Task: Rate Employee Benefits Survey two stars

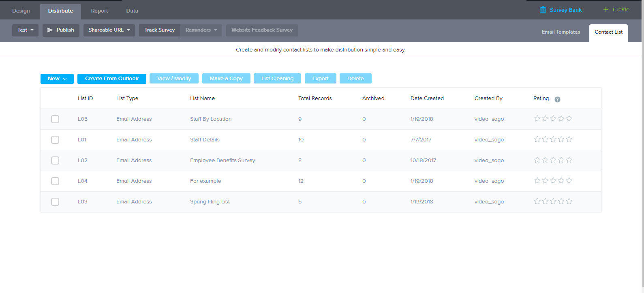Action: tap(546, 160)
